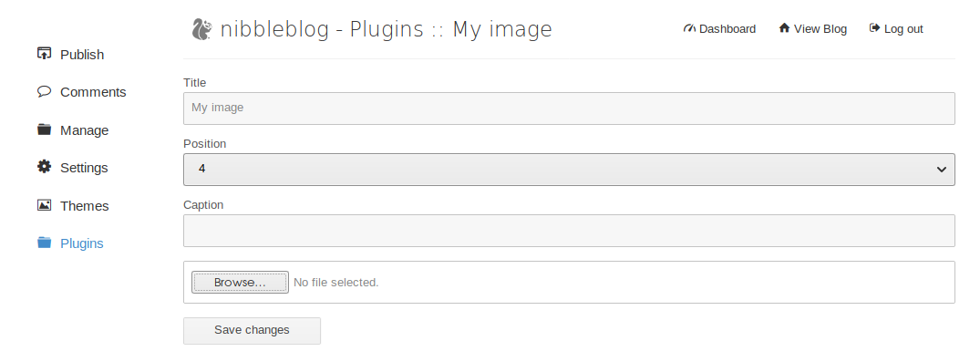This screenshot has width=980, height=362.
Task: Go to the Settings menu item
Action: (84, 168)
